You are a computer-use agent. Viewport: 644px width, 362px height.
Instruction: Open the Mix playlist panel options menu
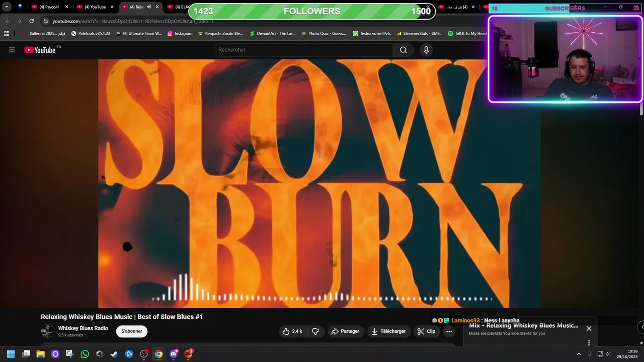click(589, 343)
